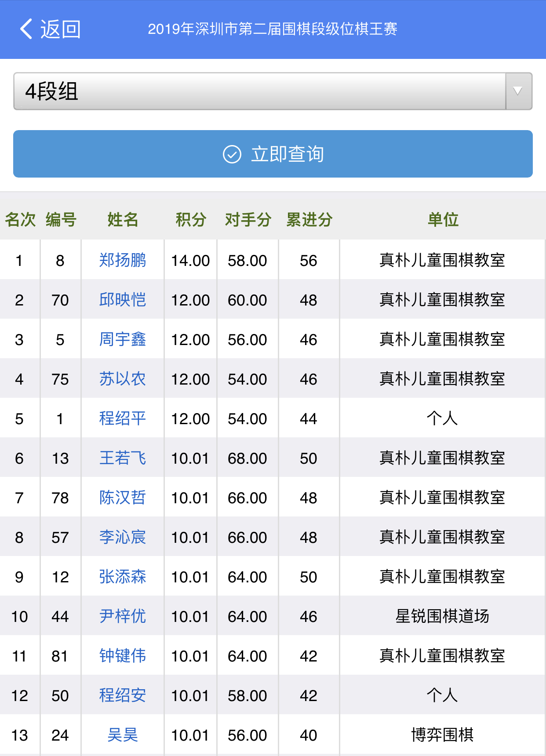Viewport: 546px width, 756px height.
Task: Click the name 周宇鑫
Action: 123,340
